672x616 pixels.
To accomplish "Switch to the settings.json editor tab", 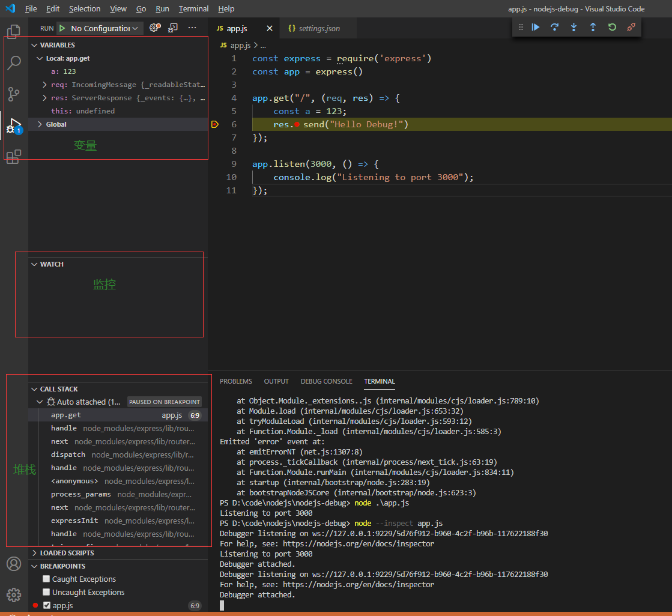I will click(319, 29).
